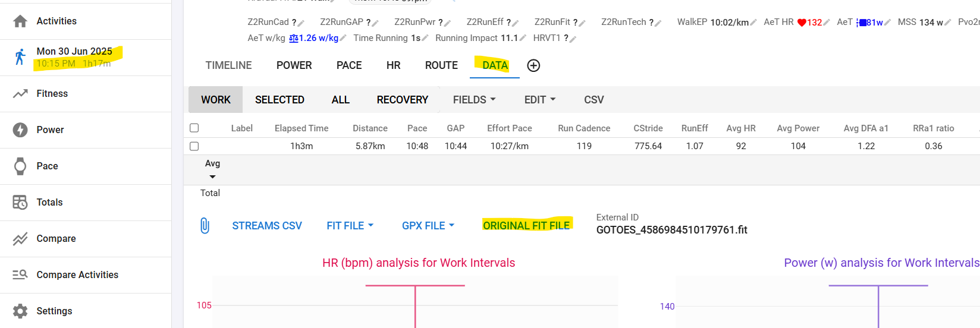Click the Totals table icon

tap(20, 203)
